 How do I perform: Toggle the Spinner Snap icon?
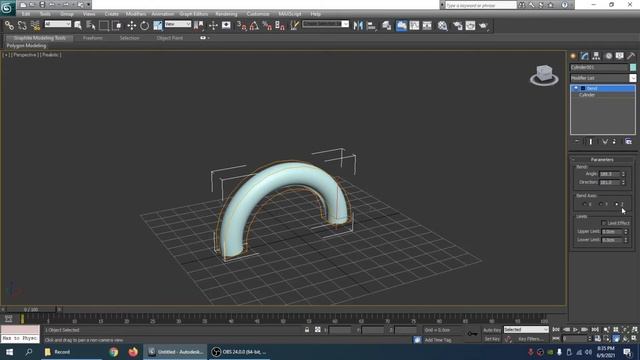pos(280,26)
